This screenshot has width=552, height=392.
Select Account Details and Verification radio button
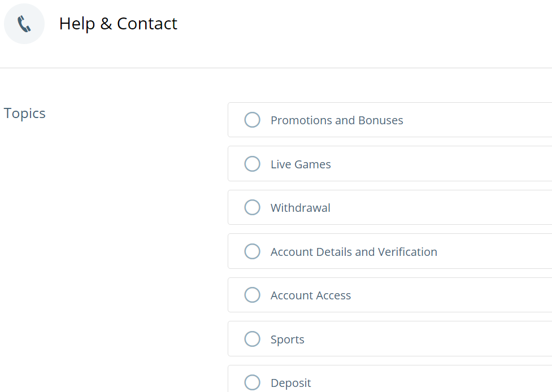pyautogui.click(x=253, y=251)
